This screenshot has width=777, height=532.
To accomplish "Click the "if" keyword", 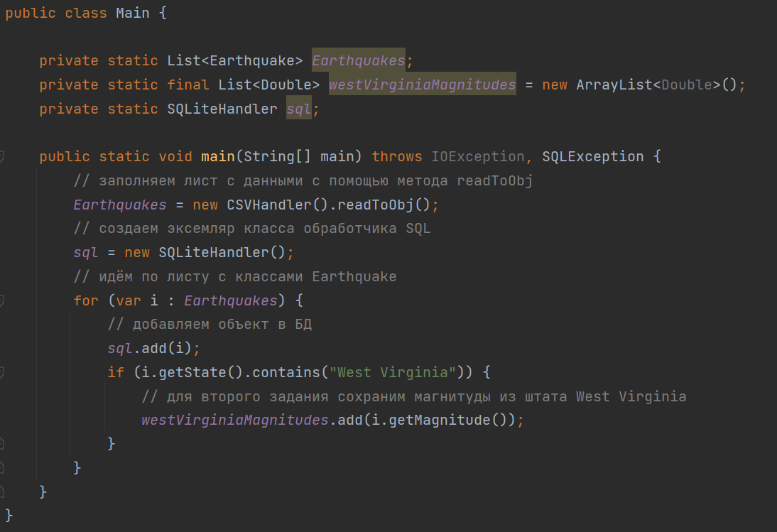I will coord(116,372).
